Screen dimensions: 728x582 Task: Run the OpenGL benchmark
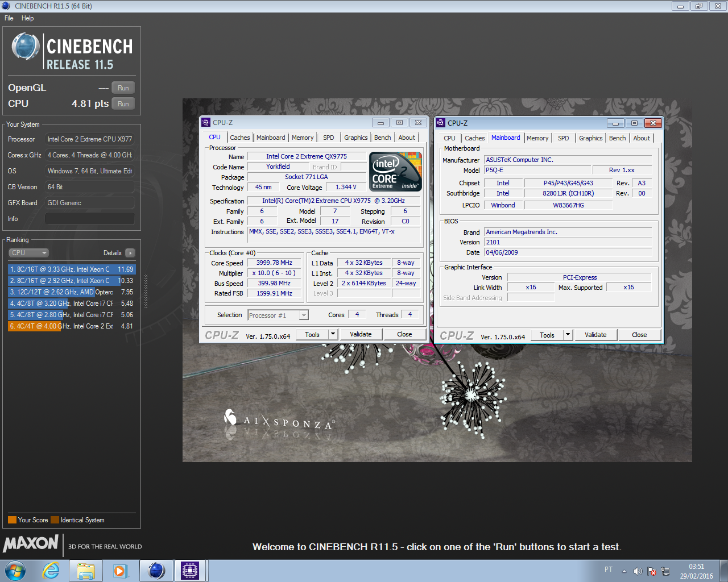click(x=123, y=88)
